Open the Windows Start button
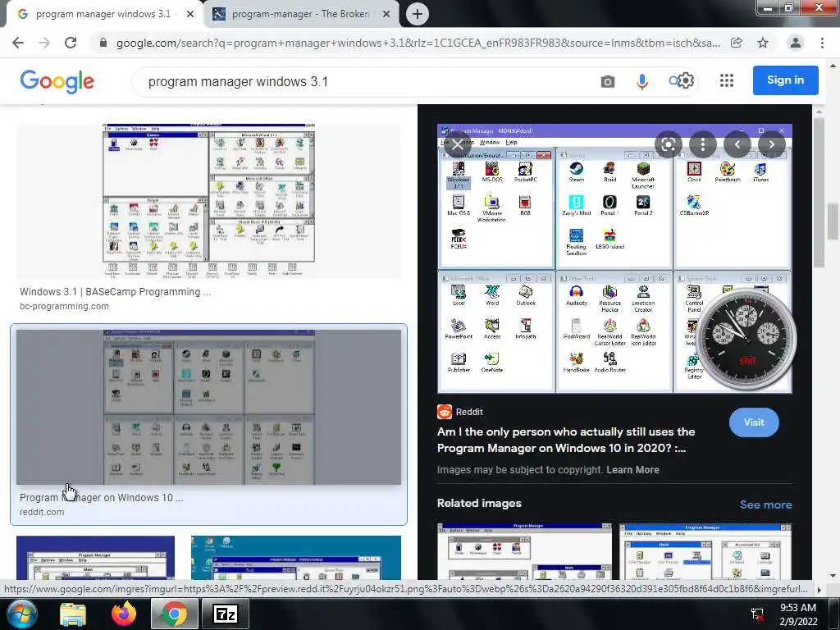The width and height of the screenshot is (840, 630). 20,614
